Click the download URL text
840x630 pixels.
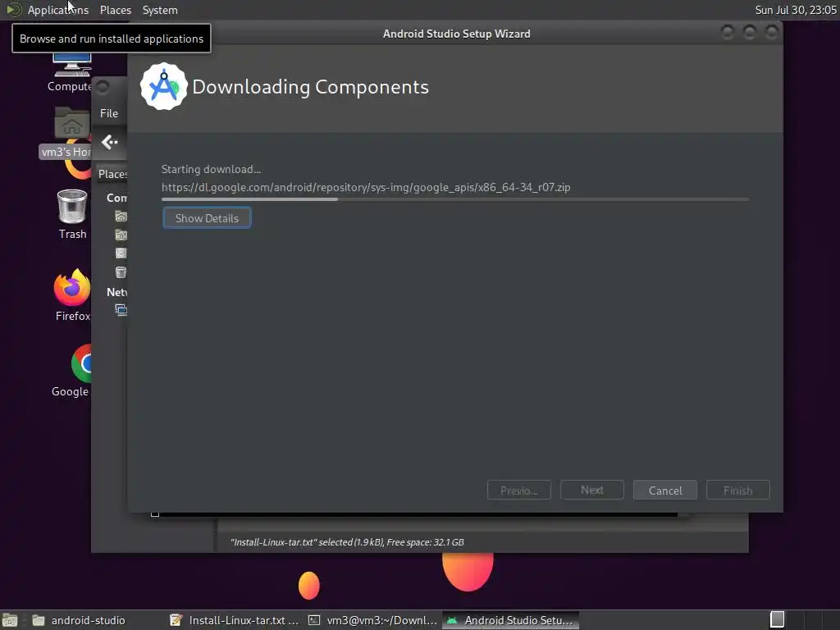(x=366, y=188)
